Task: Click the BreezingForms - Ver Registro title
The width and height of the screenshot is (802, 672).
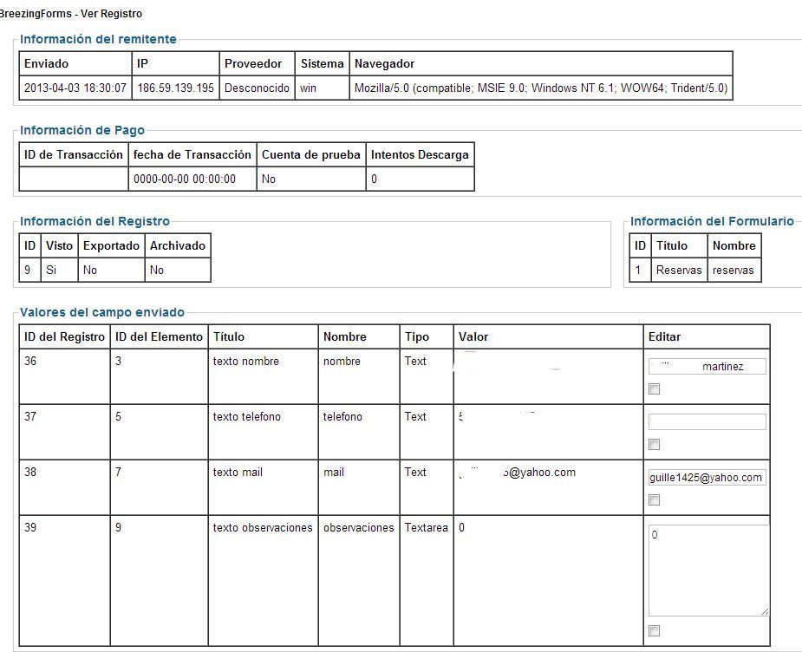Action: pos(70,14)
